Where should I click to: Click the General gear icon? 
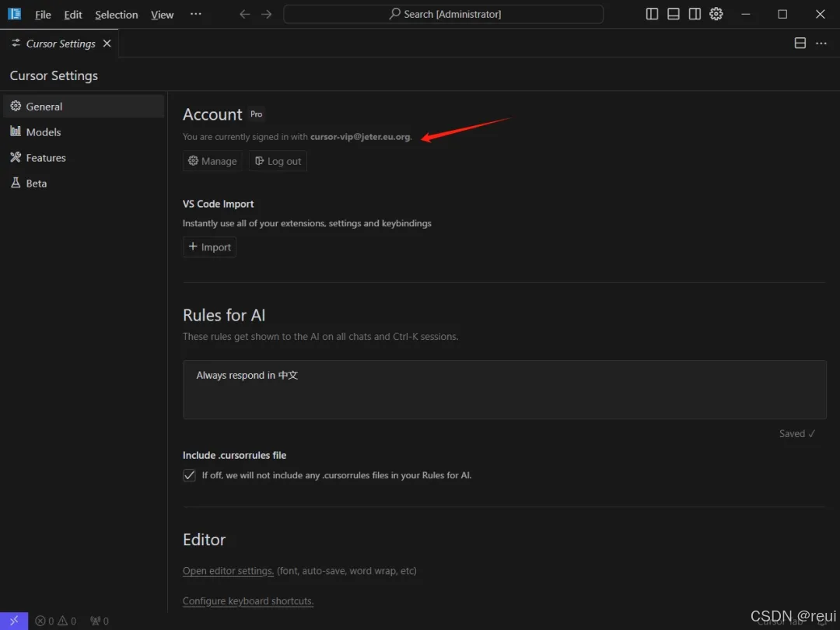(16, 106)
